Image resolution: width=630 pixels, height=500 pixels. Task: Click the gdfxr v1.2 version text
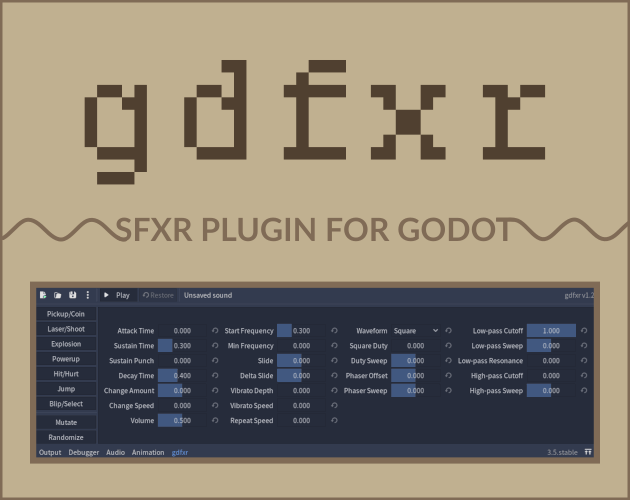click(579, 295)
